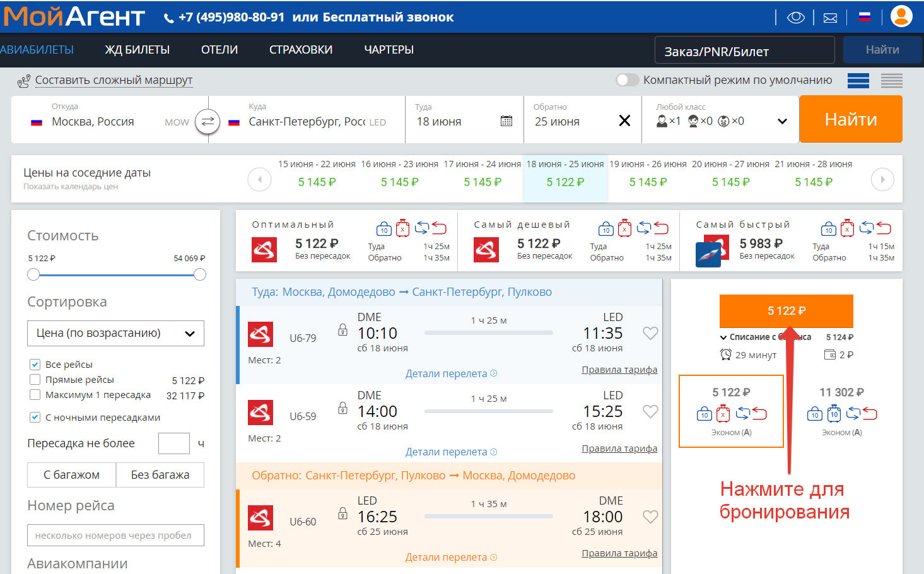
Task: Select the 5 122 ₽ Эконом (A) fare option
Action: click(731, 411)
